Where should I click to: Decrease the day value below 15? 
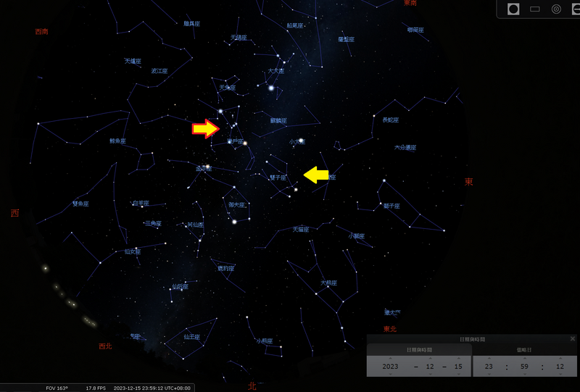[x=458, y=375]
